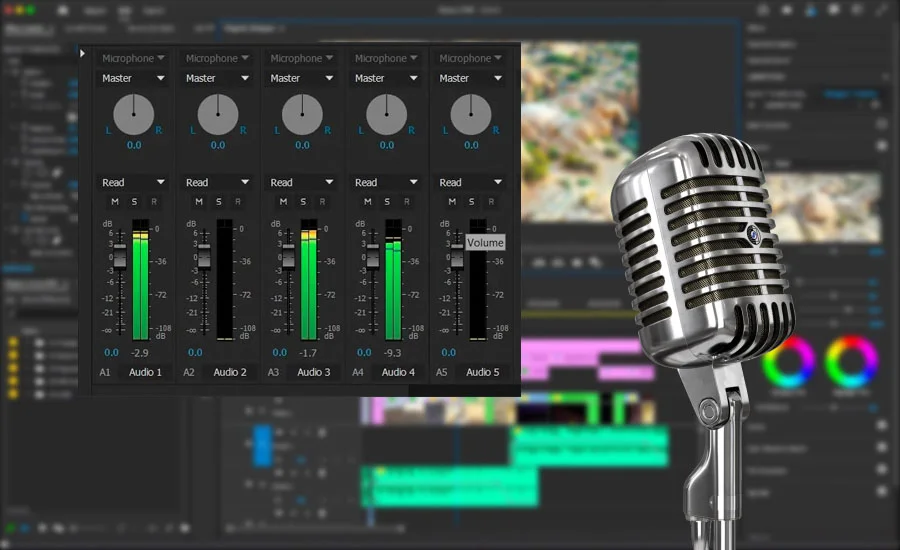
Task: Click the right color wheel in Lumetri panel
Action: click(x=852, y=362)
